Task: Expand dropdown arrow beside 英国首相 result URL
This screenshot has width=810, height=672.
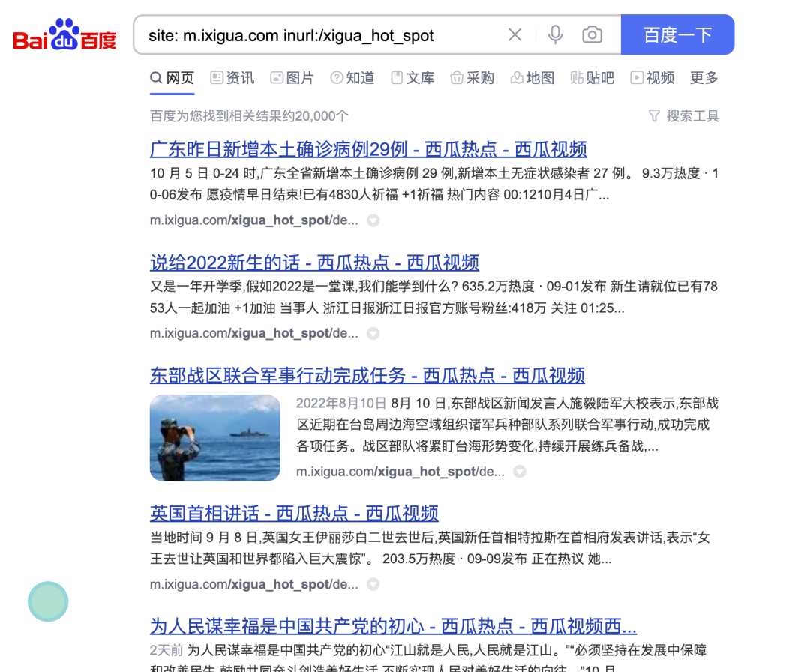Action: tap(373, 584)
